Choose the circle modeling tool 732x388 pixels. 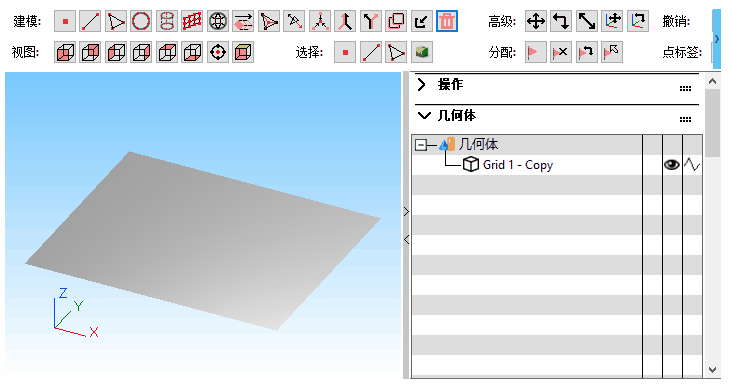tap(141, 21)
